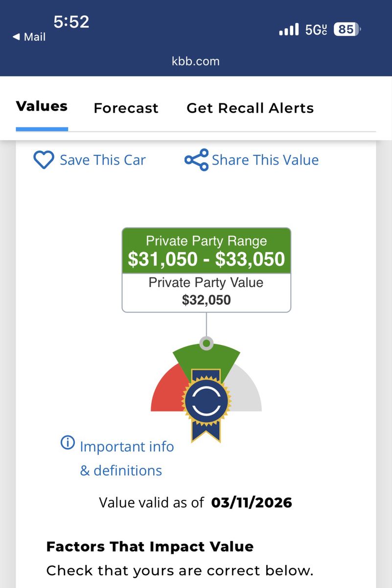Image resolution: width=392 pixels, height=588 pixels.
Task: Tap the 5G network indicator
Action: pos(316,30)
